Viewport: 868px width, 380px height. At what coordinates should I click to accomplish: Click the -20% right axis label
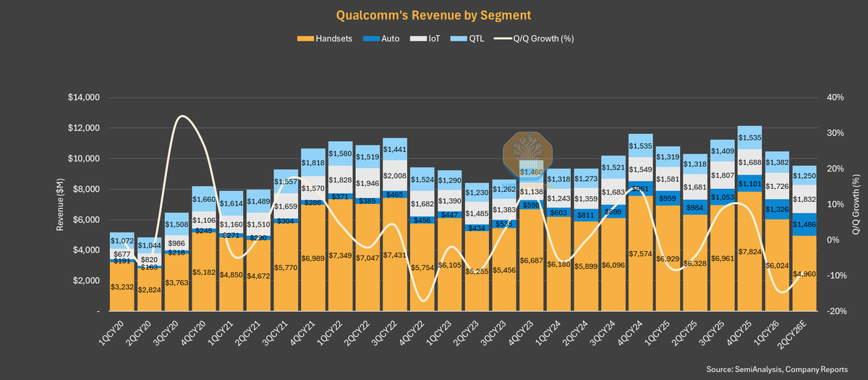pyautogui.click(x=835, y=311)
